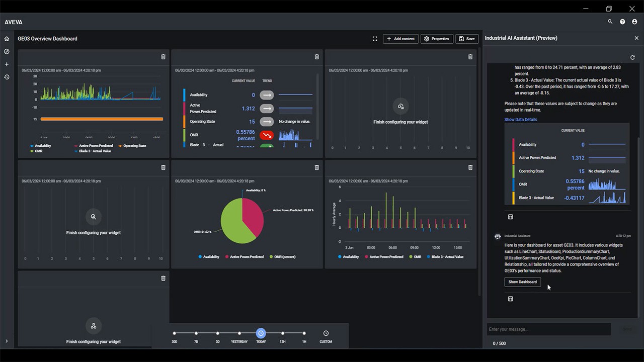
Task: Click the plus icon in left sidebar
Action: 7,64
